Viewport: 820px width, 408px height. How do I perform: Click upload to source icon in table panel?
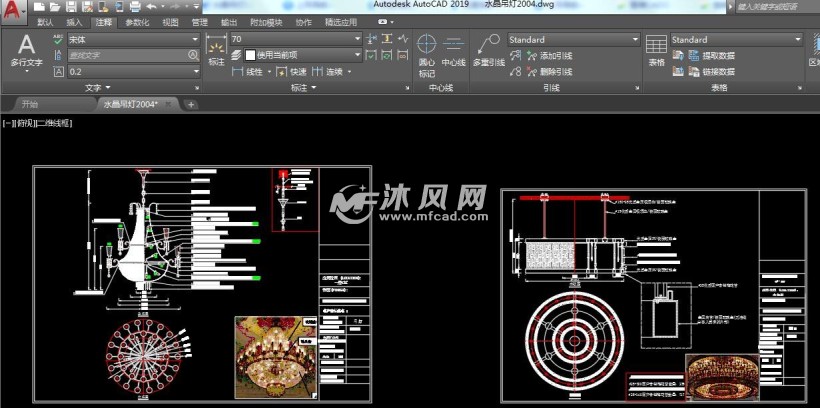(678, 72)
